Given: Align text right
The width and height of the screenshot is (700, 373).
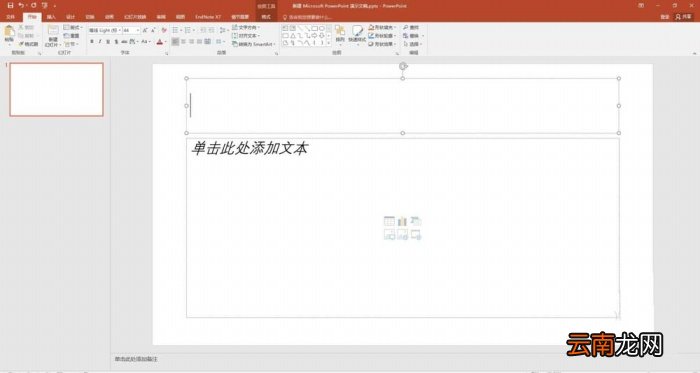Looking at the screenshot, I should [192, 41].
